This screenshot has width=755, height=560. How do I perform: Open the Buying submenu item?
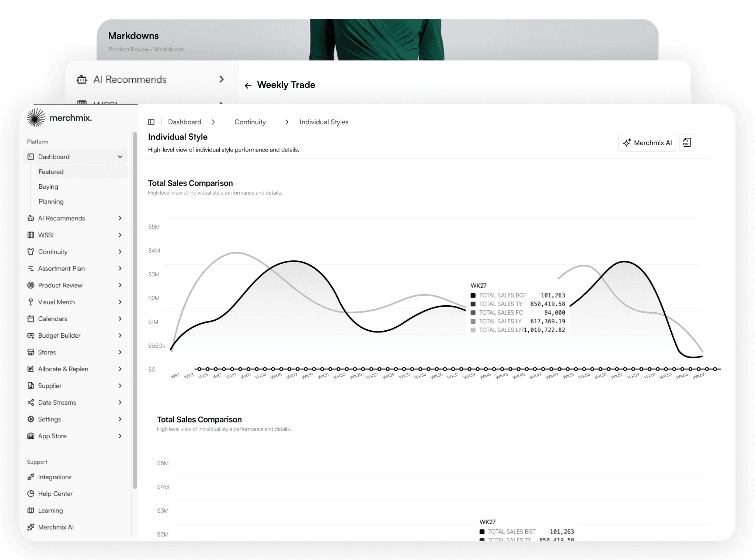(x=48, y=187)
